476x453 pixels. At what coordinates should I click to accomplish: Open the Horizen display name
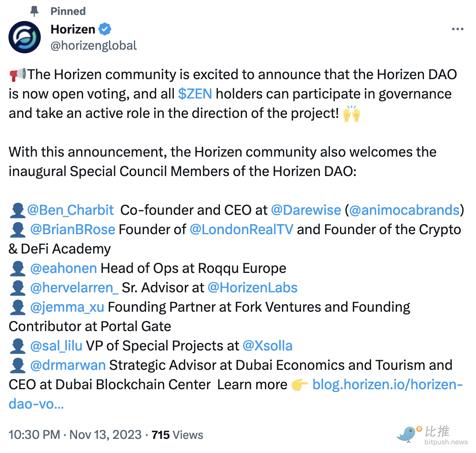pos(73,29)
